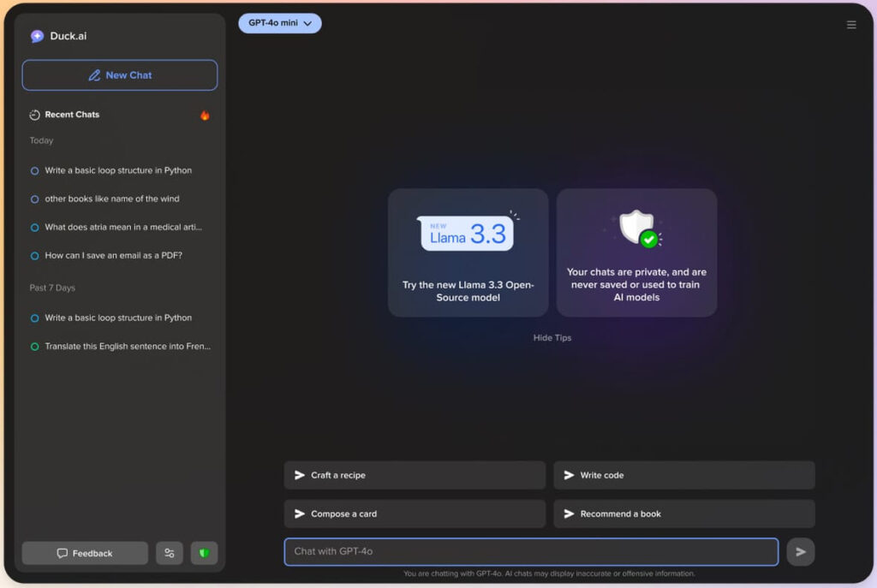Click the Duck.ai logo icon
877x588 pixels.
(x=37, y=36)
